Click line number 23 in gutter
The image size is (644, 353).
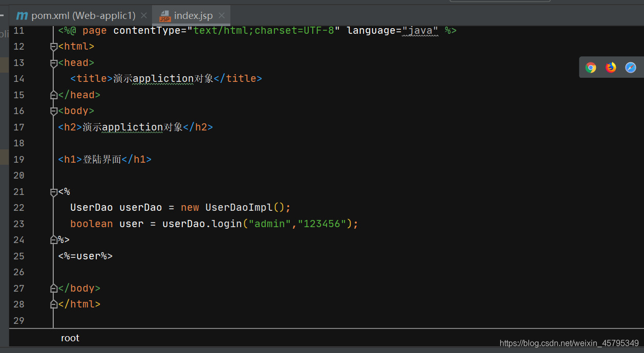tap(19, 224)
